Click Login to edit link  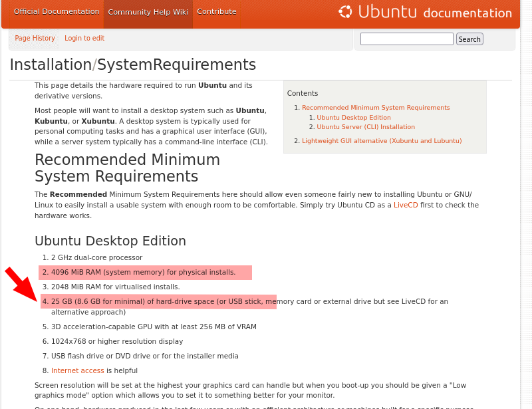point(84,39)
